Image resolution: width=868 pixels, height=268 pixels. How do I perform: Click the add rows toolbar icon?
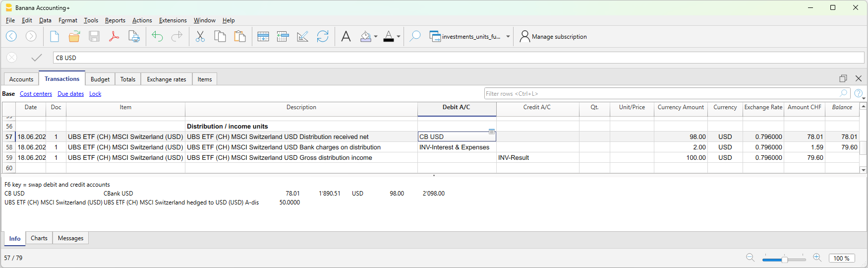coord(263,36)
